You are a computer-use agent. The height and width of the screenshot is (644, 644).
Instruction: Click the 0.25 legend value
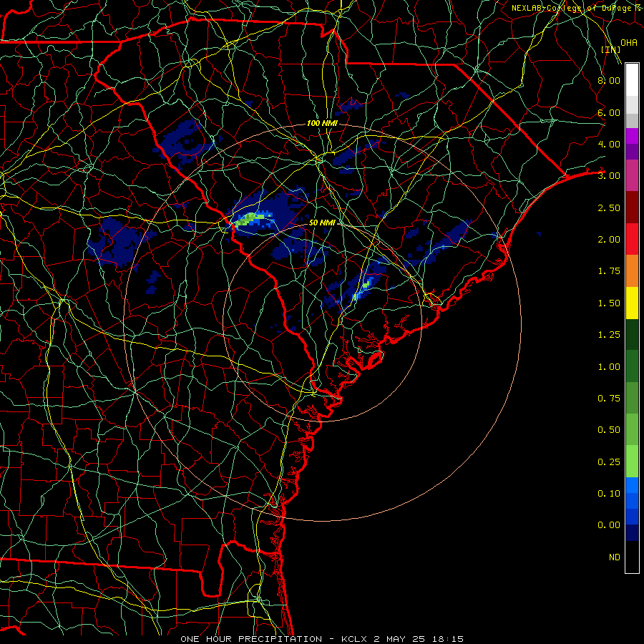609,462
